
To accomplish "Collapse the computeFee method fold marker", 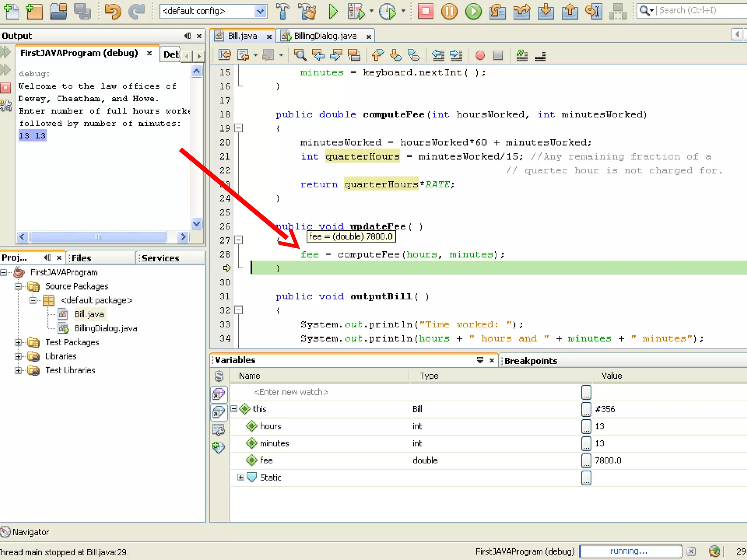I will 239,128.
